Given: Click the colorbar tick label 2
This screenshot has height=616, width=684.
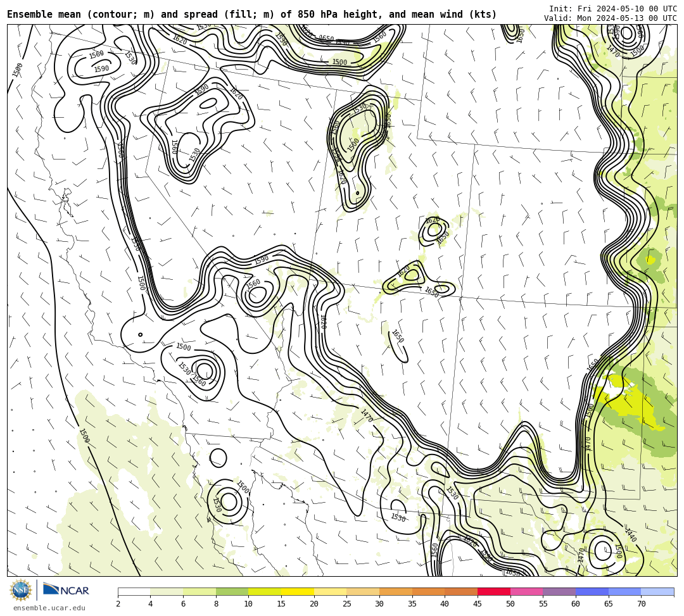Looking at the screenshot, I should (x=118, y=604).
